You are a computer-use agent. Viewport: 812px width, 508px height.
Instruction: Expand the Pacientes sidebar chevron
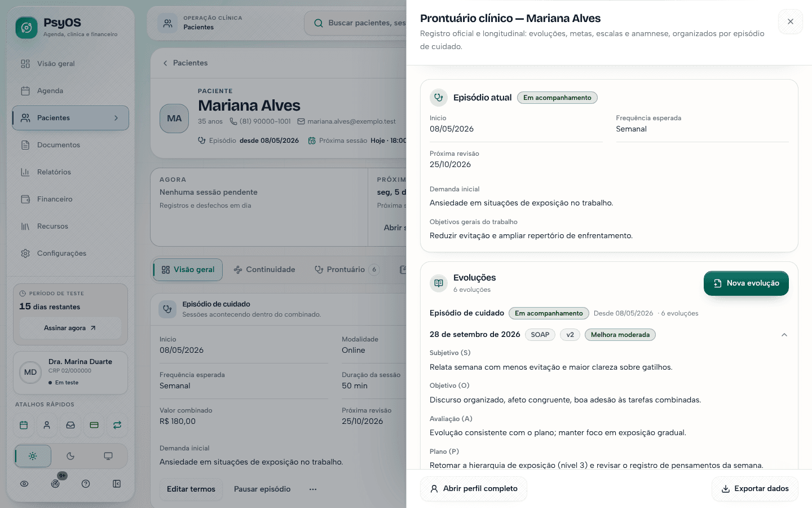116,118
